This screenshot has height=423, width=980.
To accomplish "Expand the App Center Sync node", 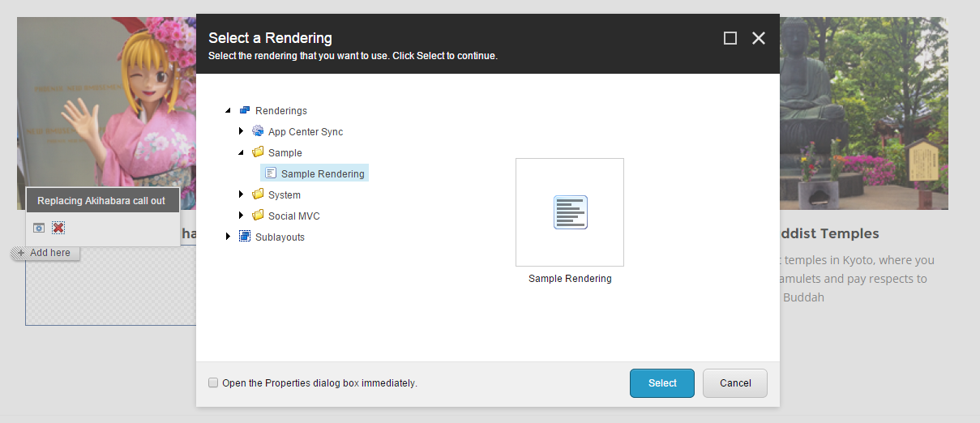I will tap(242, 131).
